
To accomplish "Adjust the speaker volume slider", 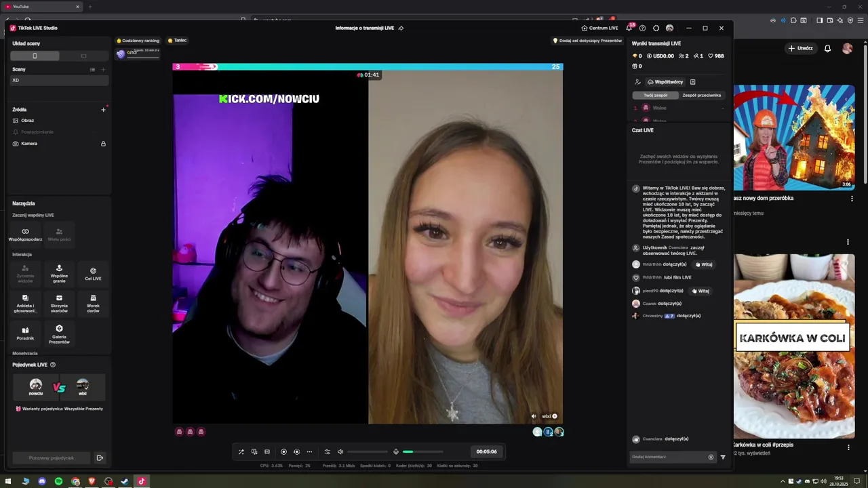I will [x=368, y=451].
